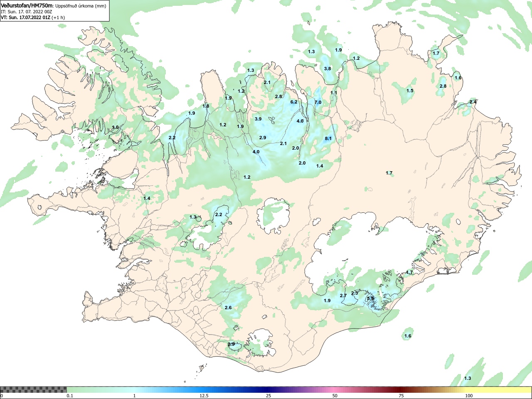The width and height of the screenshot is (532, 399).
Task: Click the 1.0 value on the map
Action: pyautogui.click(x=115, y=127)
